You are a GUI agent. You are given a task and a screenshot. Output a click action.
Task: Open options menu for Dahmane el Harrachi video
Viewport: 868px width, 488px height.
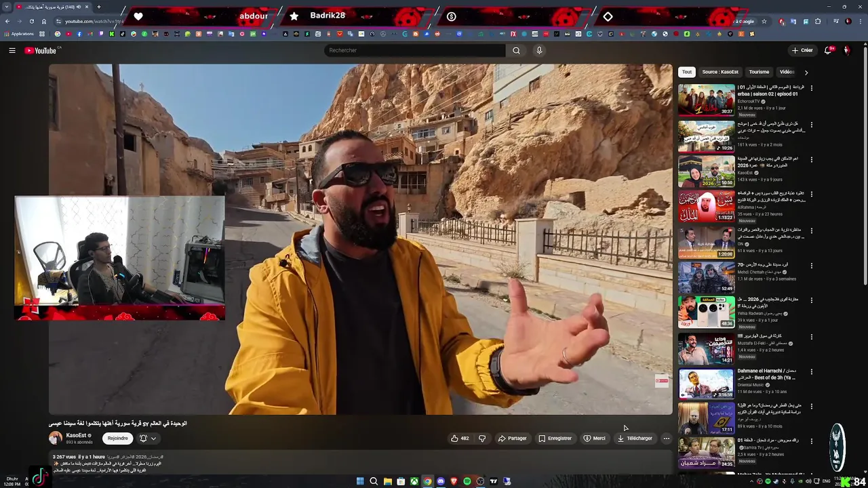(x=811, y=371)
